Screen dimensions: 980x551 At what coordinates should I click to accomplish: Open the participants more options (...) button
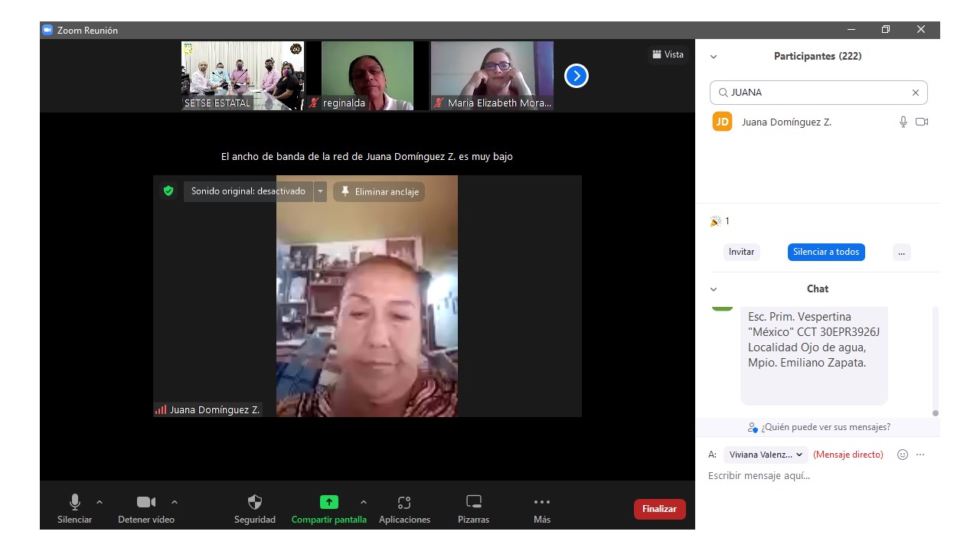tap(902, 252)
